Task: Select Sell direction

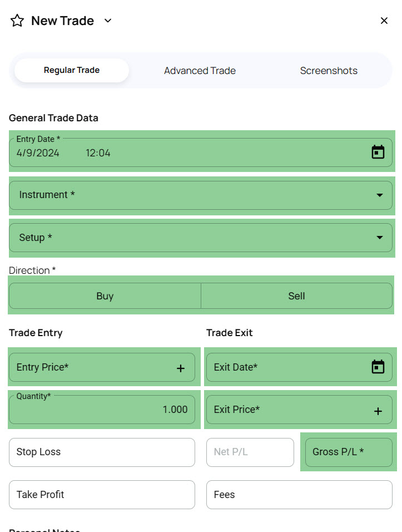Action: pyautogui.click(x=296, y=296)
